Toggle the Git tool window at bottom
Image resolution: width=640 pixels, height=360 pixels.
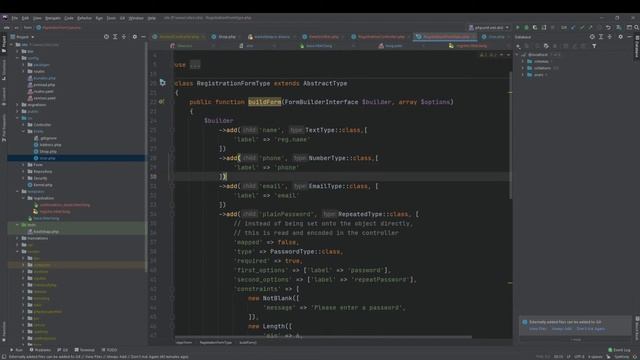pyautogui.click(x=62, y=350)
